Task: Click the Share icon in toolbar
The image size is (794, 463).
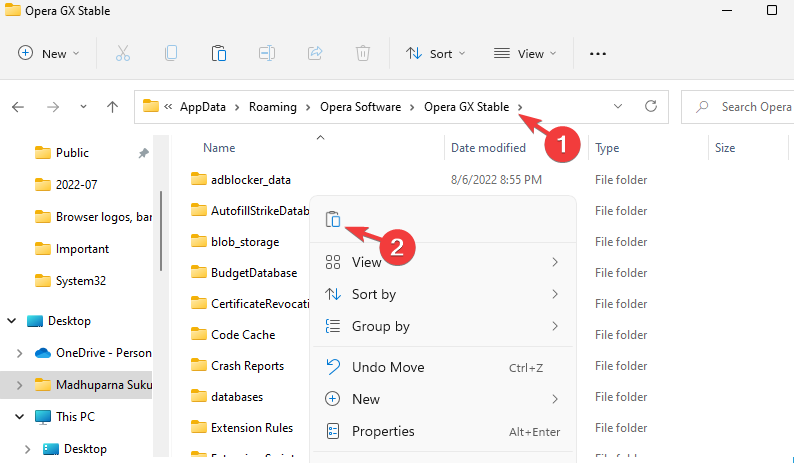Action: (x=315, y=53)
